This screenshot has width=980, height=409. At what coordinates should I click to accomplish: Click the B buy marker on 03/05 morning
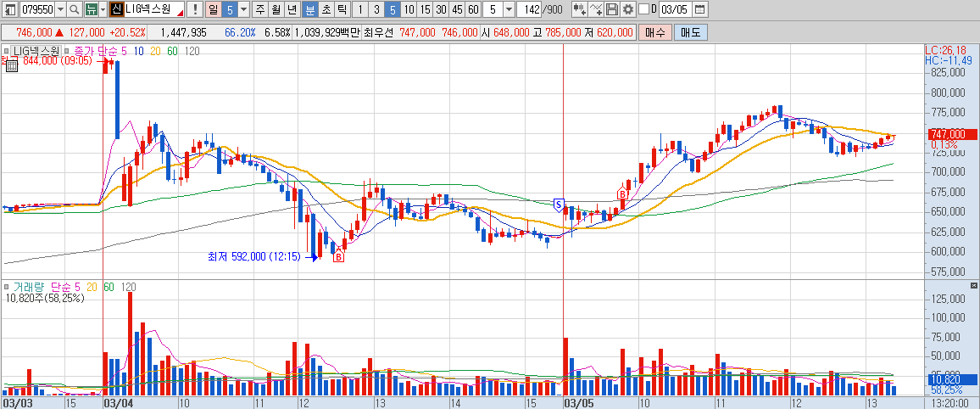tap(622, 194)
